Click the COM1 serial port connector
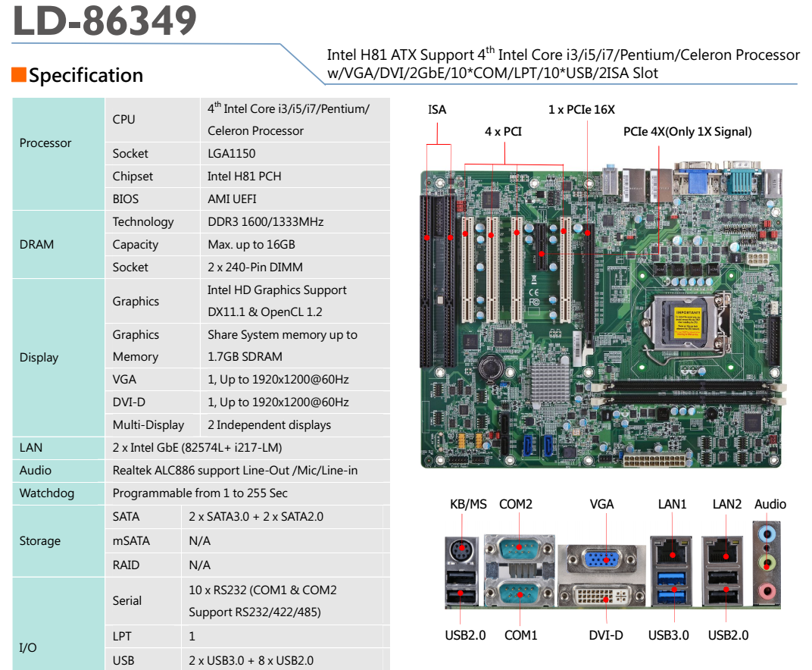Viewport: 812px width, 670px height. pos(520,593)
